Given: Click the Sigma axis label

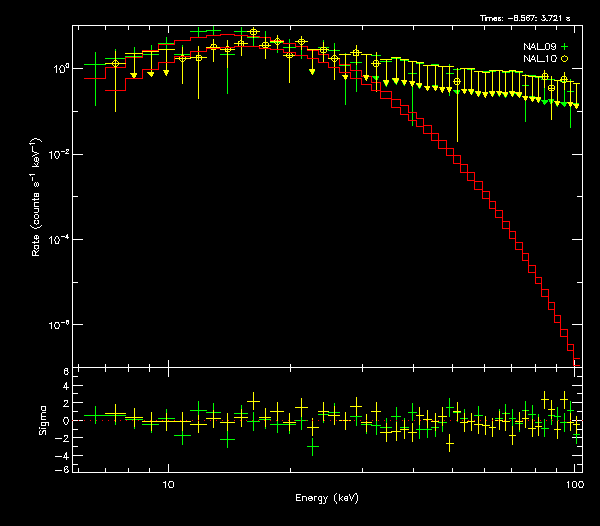Looking at the screenshot, I should tap(42, 420).
